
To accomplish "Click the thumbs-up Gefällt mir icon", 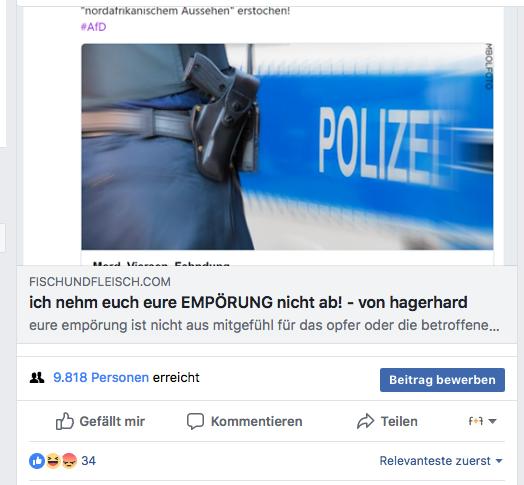I will 64,421.
